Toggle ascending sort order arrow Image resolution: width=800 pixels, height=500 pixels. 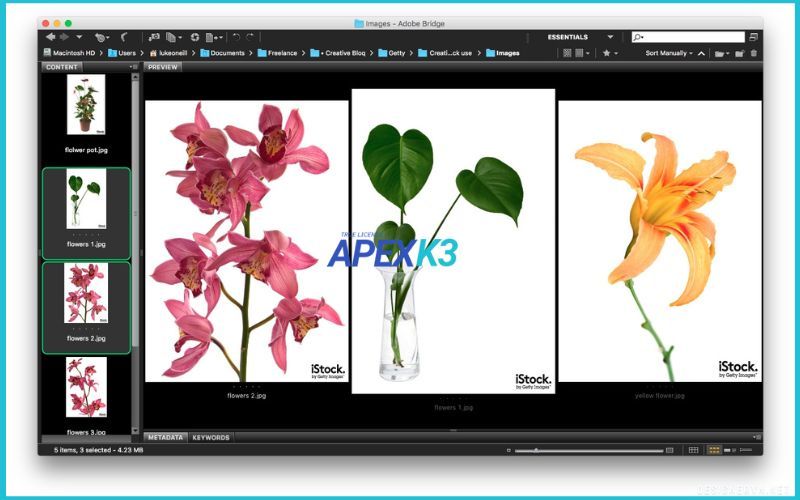point(702,53)
